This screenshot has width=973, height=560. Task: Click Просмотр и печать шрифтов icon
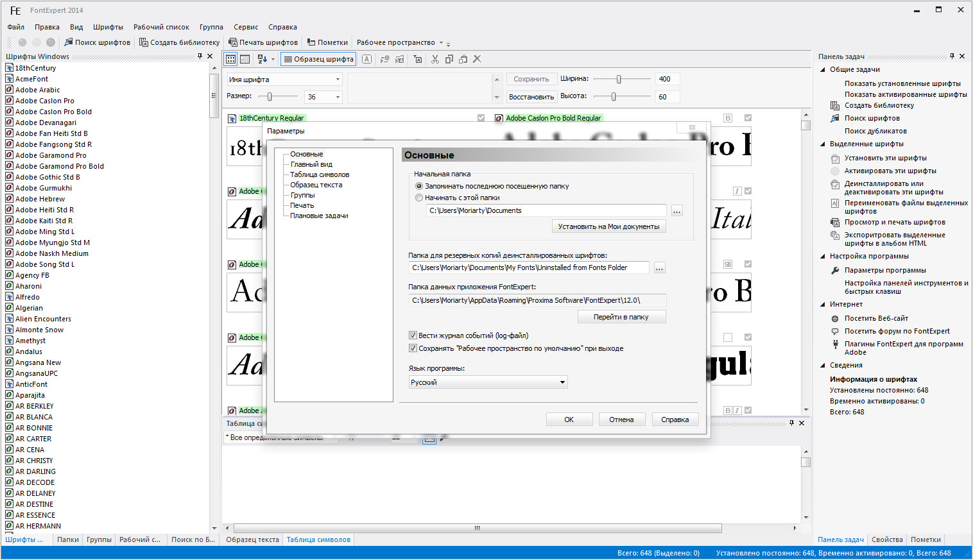(835, 223)
